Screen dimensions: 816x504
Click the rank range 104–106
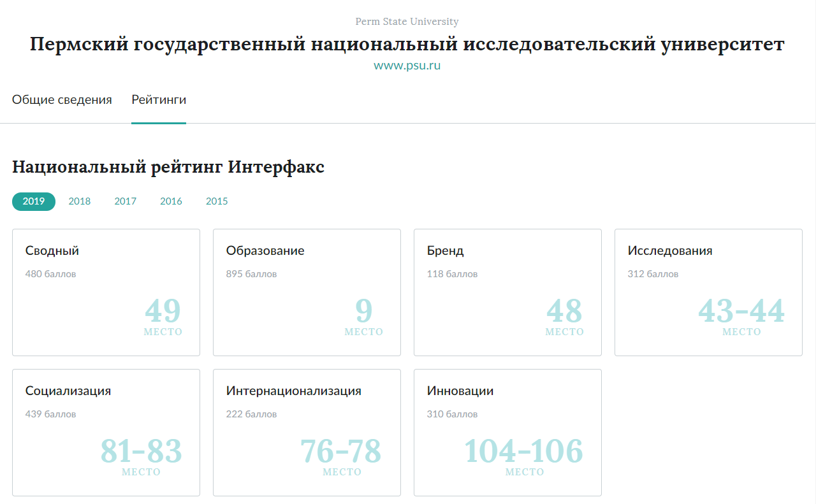click(x=523, y=451)
